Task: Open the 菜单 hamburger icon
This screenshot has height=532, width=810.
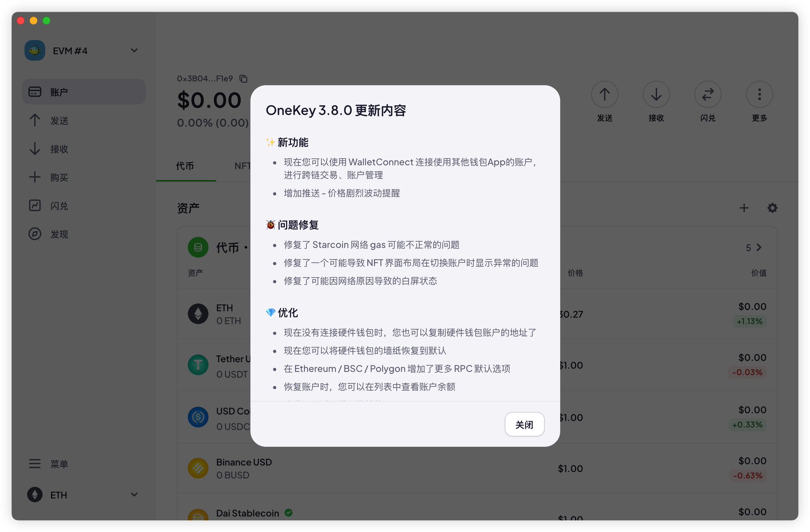Action: coord(35,464)
